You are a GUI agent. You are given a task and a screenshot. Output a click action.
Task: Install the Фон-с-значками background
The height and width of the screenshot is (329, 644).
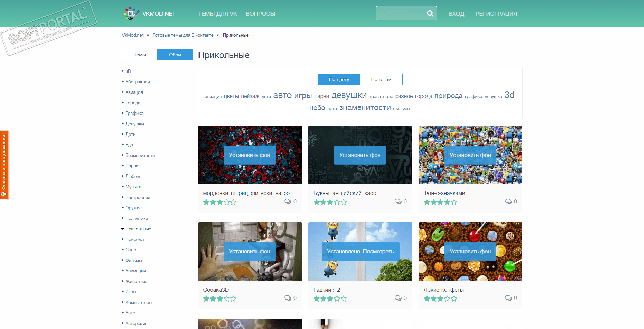pos(470,155)
